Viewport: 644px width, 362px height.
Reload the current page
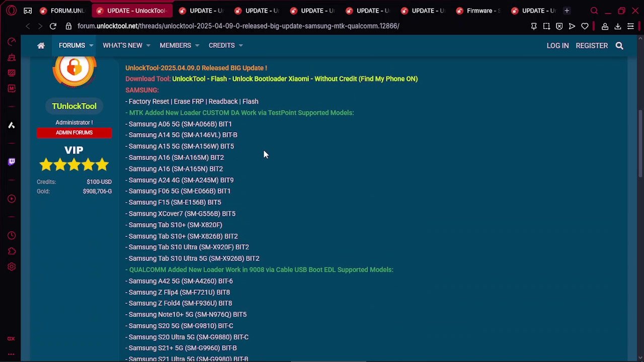[x=53, y=26]
